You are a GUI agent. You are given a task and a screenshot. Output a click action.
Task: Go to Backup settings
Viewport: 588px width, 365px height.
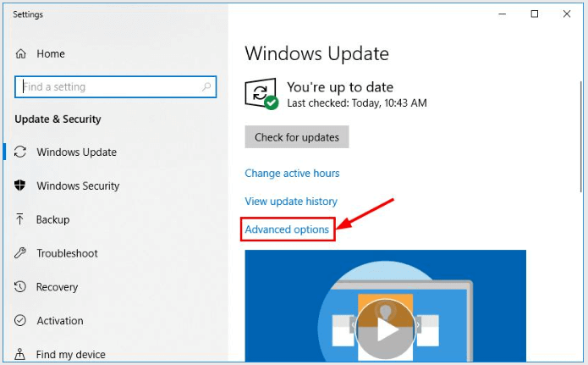pyautogui.click(x=52, y=219)
